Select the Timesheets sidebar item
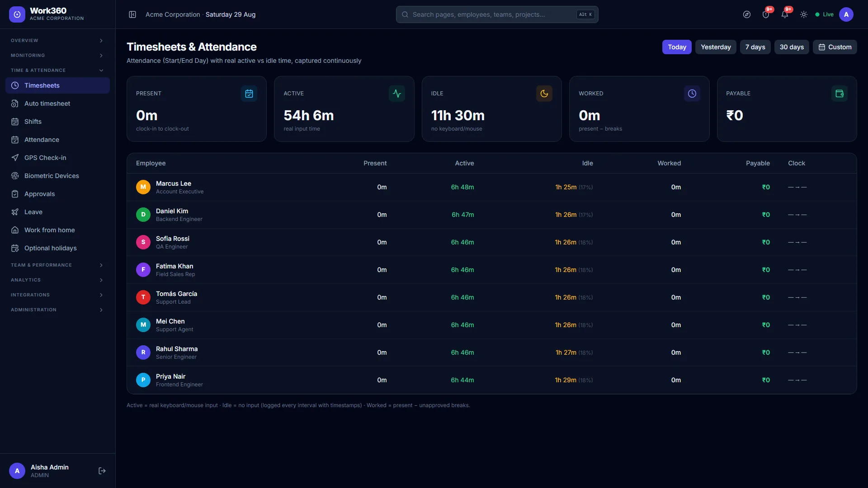Image resolution: width=868 pixels, height=488 pixels. [57, 85]
